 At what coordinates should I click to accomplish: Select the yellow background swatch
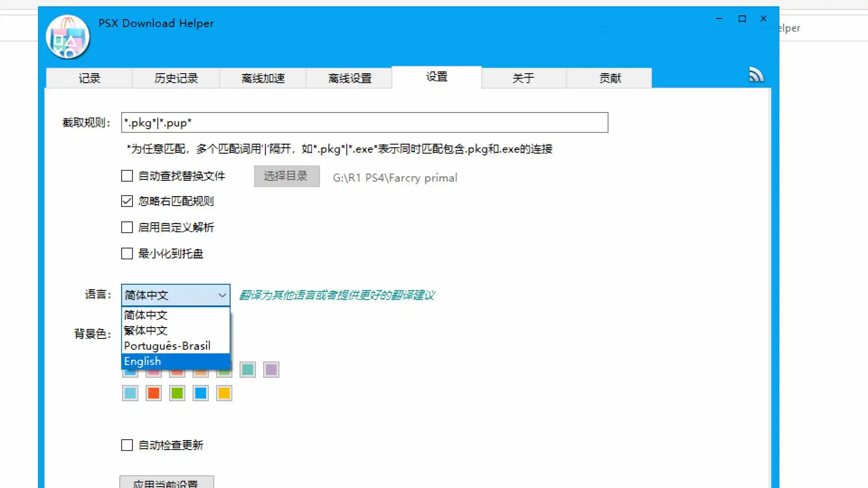[x=224, y=393]
